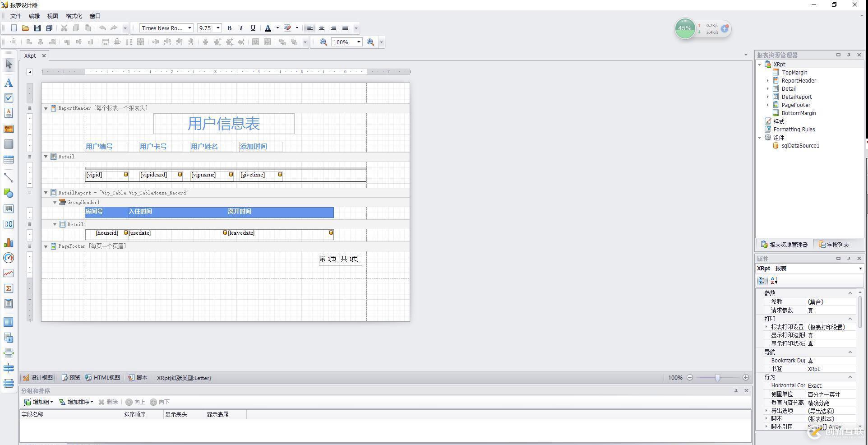Collapse the 打印 property category
The height and width of the screenshot is (445, 868).
pos(850,319)
